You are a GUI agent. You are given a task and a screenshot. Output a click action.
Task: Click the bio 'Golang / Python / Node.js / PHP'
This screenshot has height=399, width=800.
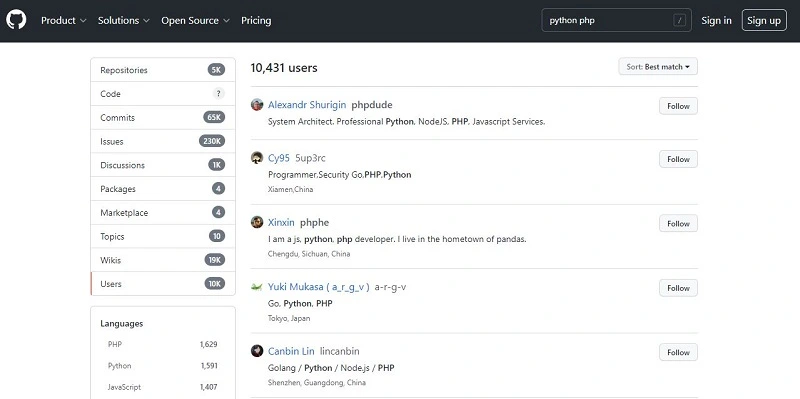click(331, 368)
